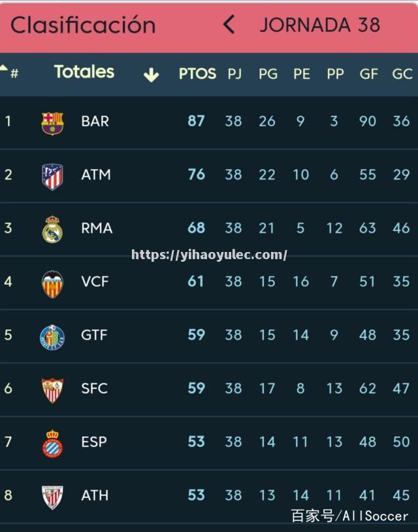418x532 pixels.
Task: Open the RMA team name
Action: [97, 228]
